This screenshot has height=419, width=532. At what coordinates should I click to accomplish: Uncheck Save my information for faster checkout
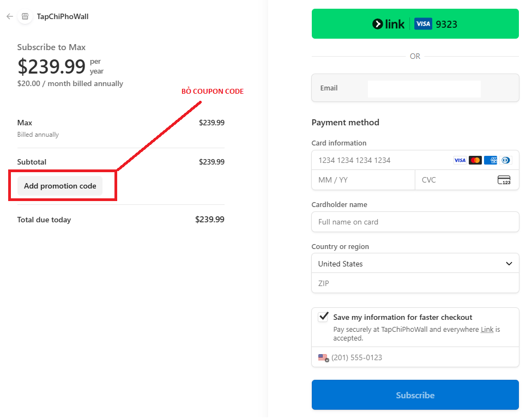(324, 317)
